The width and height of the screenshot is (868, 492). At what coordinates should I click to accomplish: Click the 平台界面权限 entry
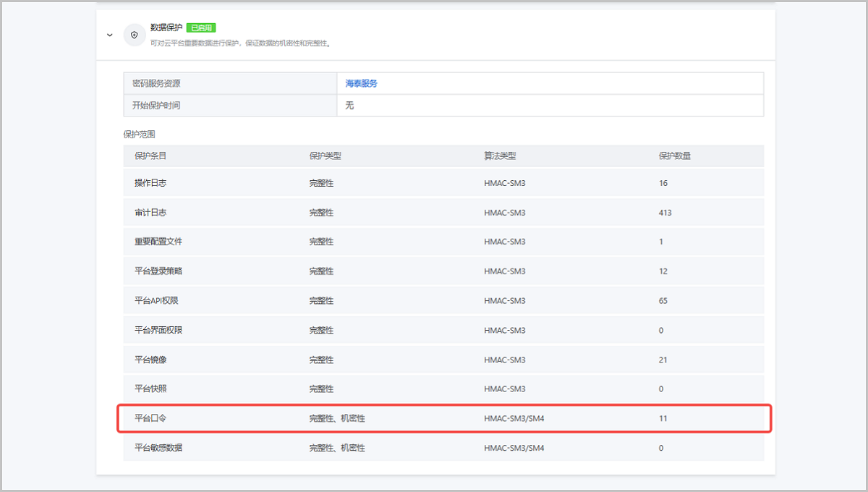158,331
